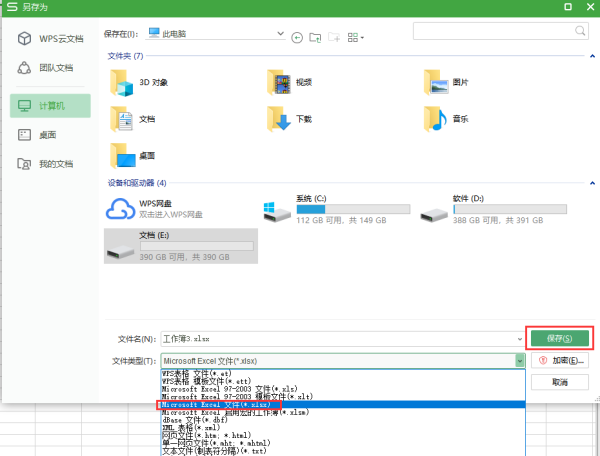Select the 系统 (C:) drive

(337, 210)
